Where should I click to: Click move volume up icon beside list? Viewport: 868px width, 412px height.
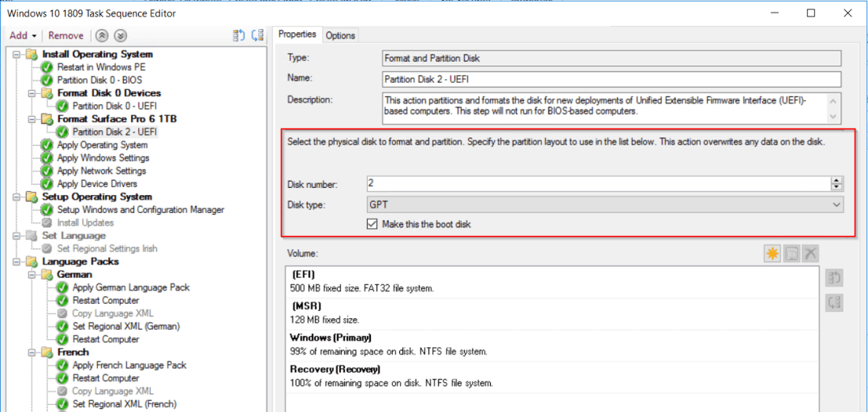point(834,278)
